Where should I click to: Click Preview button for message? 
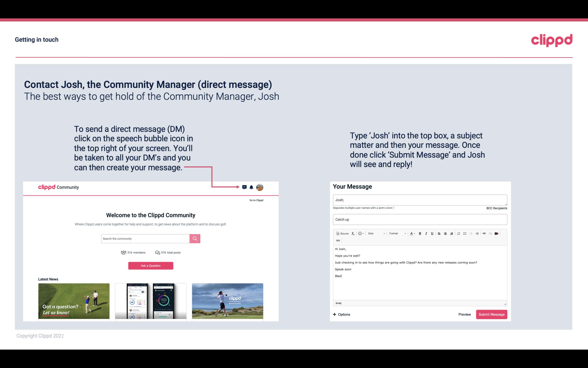[464, 314]
